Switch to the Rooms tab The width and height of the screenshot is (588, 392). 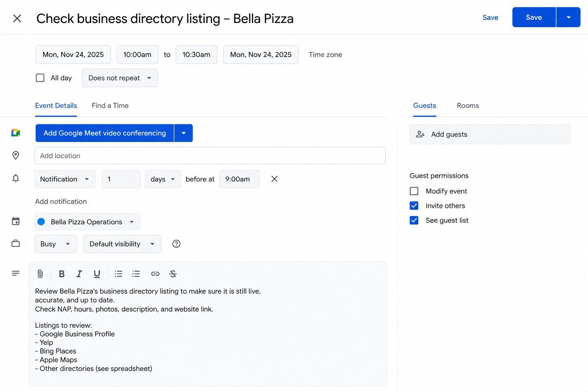468,106
